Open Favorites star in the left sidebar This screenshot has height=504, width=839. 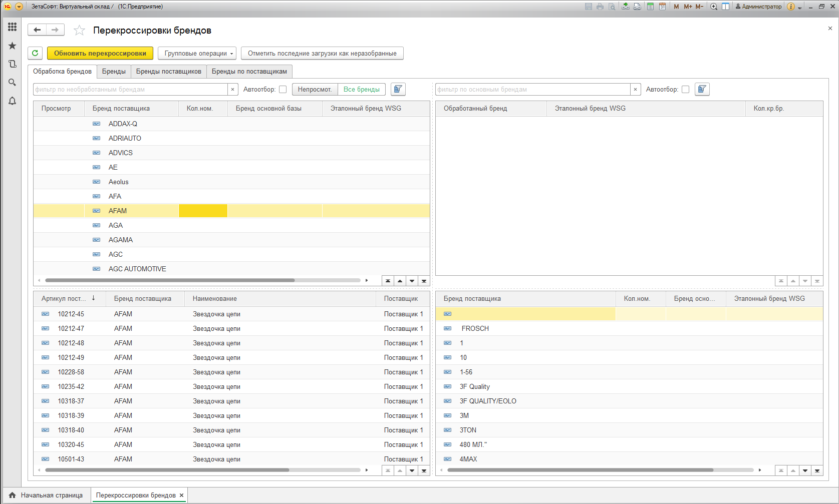(13, 46)
